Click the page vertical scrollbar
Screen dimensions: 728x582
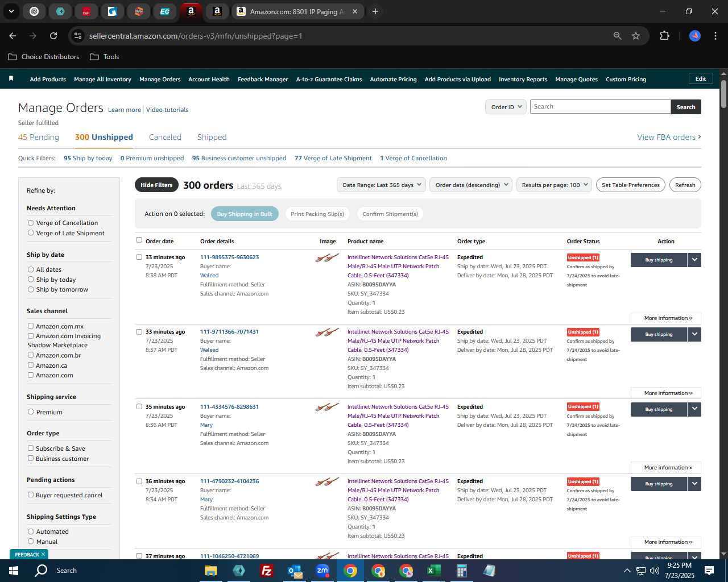coord(723,94)
